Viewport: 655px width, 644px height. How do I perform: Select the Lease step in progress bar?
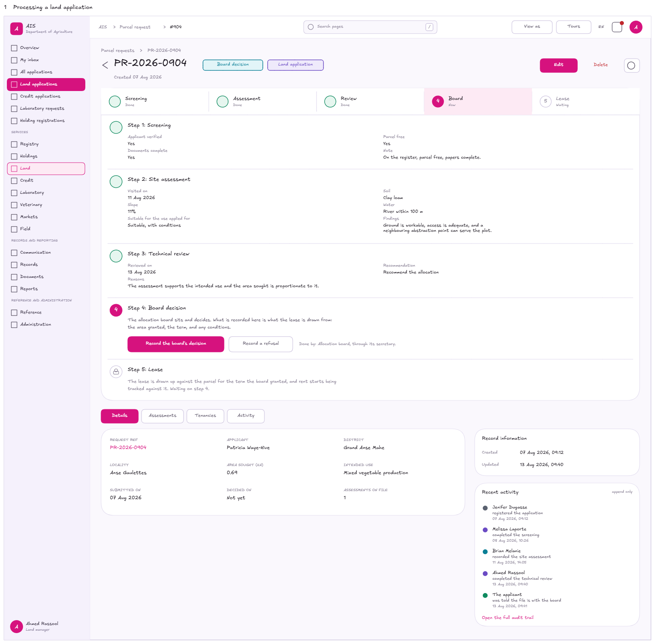click(x=586, y=101)
